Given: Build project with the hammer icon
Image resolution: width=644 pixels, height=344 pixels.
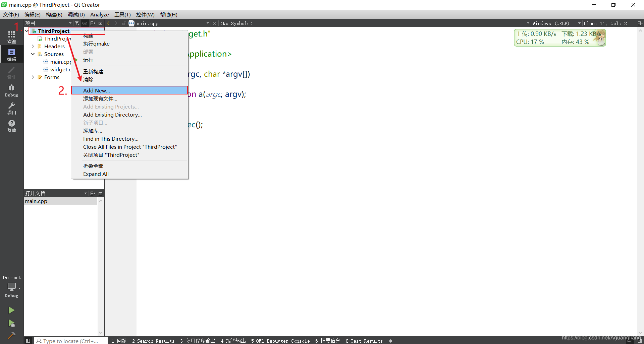Looking at the screenshot, I should [x=11, y=335].
